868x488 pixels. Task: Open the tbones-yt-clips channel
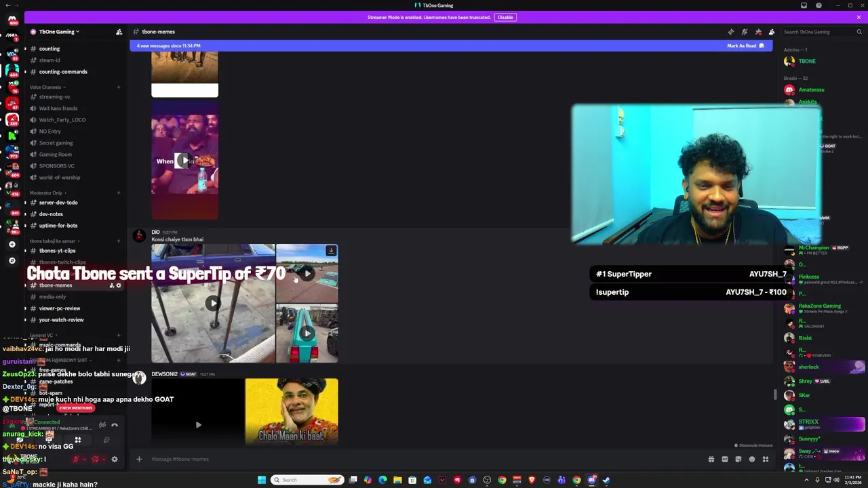75,251
